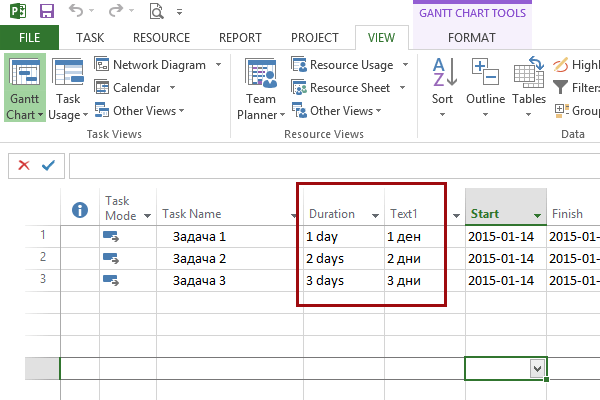Expand the Resource Usage dropdown
Image resolution: width=600 pixels, height=400 pixels.
tap(404, 65)
